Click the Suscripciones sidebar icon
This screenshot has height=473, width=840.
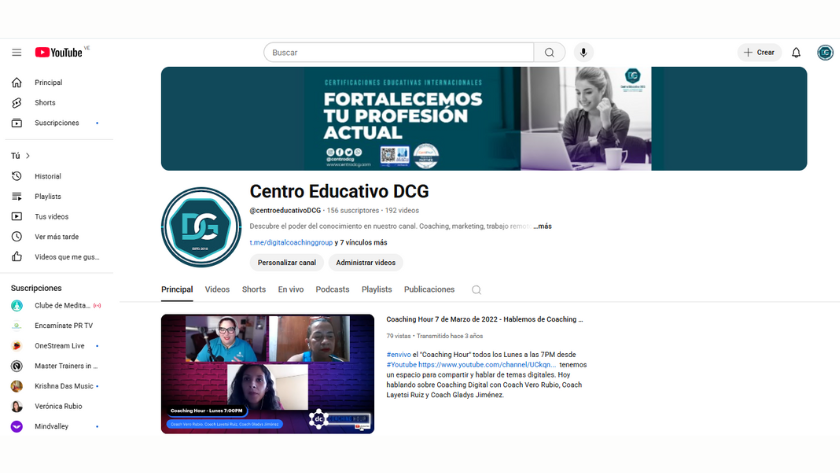[x=17, y=123]
